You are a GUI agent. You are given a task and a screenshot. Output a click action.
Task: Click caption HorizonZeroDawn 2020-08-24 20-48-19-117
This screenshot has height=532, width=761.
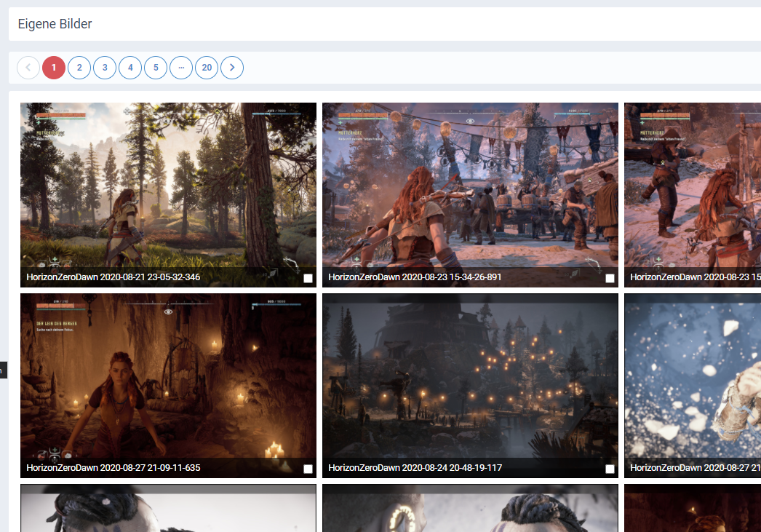coord(415,468)
